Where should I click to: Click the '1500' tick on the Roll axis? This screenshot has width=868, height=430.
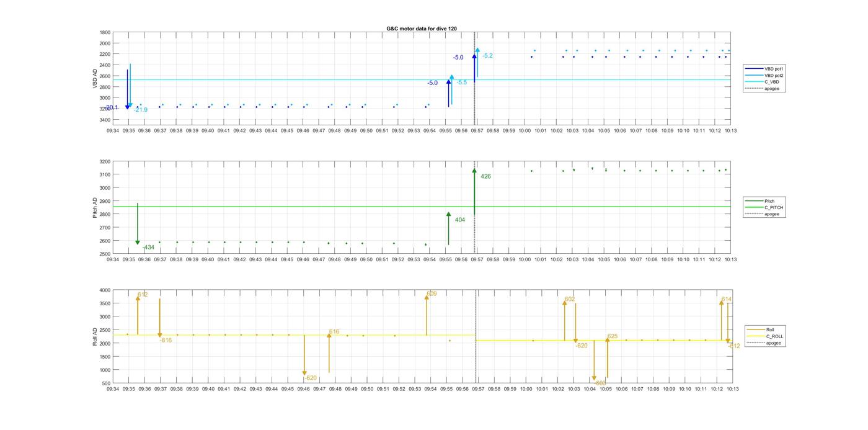(x=105, y=357)
